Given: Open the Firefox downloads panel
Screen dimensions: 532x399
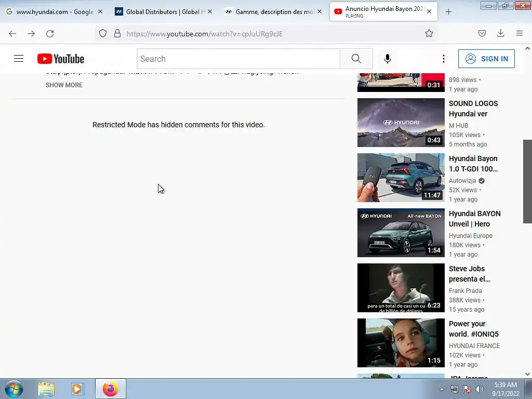Looking at the screenshot, I should 500,33.
